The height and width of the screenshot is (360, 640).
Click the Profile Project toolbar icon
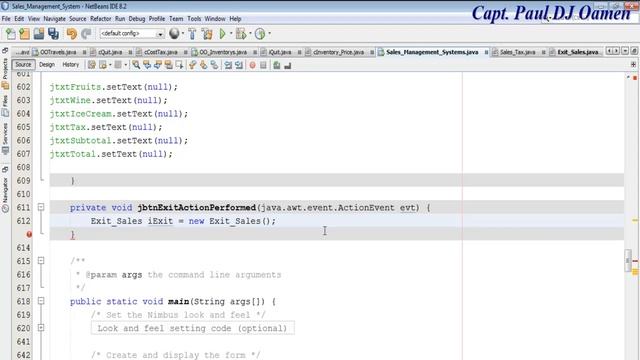[x=260, y=34]
